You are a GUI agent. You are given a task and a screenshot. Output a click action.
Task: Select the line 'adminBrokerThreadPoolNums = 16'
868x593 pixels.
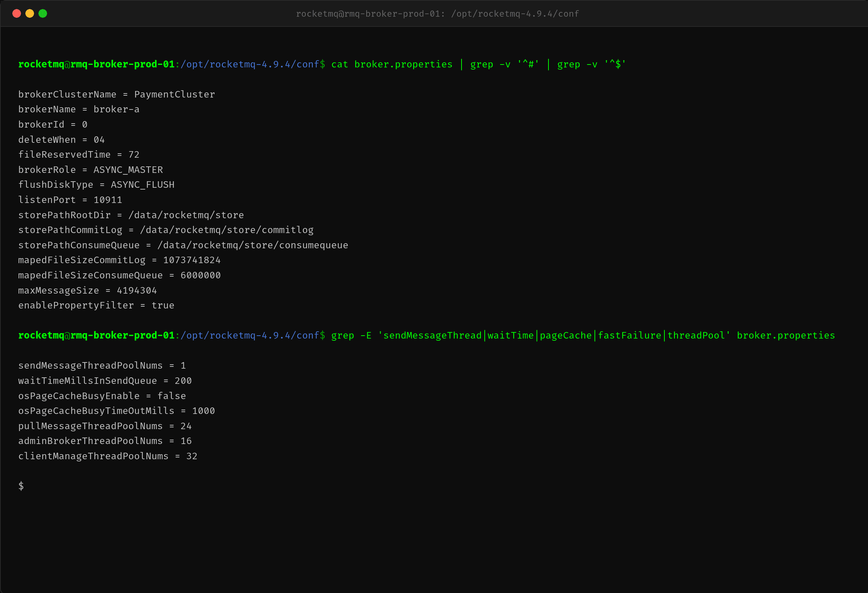105,441
